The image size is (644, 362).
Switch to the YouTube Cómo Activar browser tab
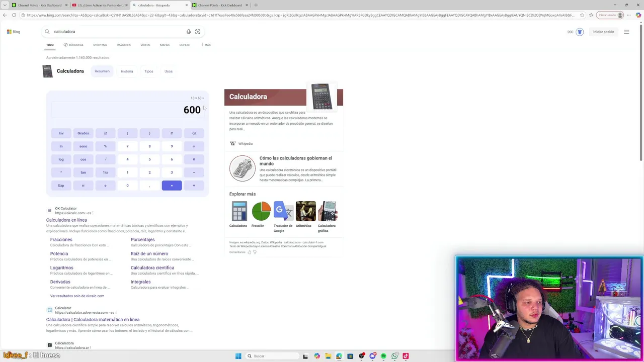click(x=100, y=5)
